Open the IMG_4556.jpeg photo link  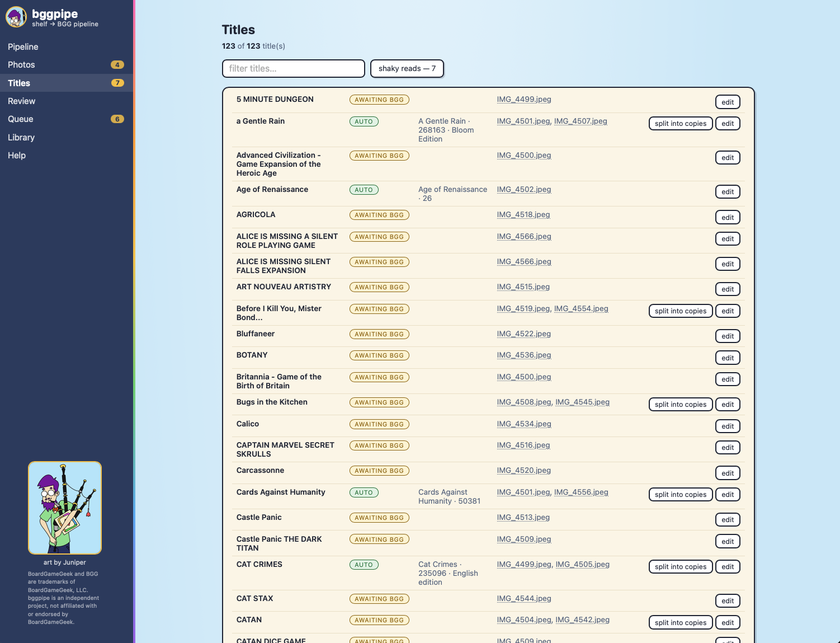point(581,492)
